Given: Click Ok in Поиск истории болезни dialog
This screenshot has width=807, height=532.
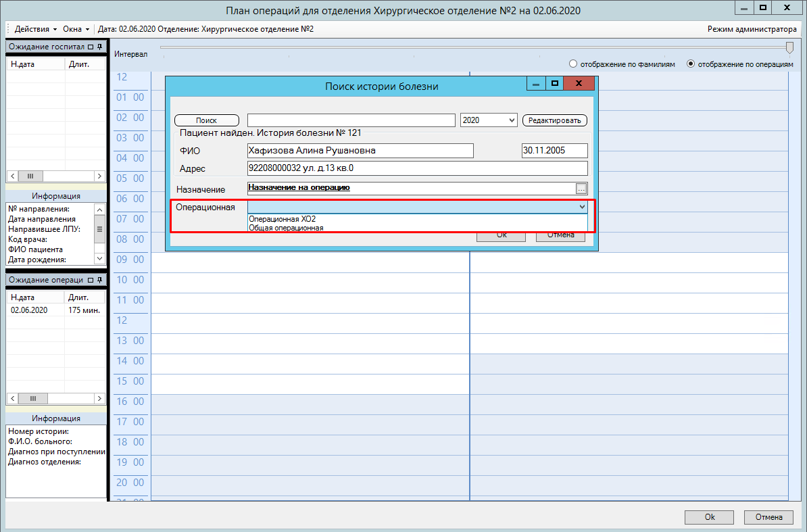Looking at the screenshot, I should 502,236.
